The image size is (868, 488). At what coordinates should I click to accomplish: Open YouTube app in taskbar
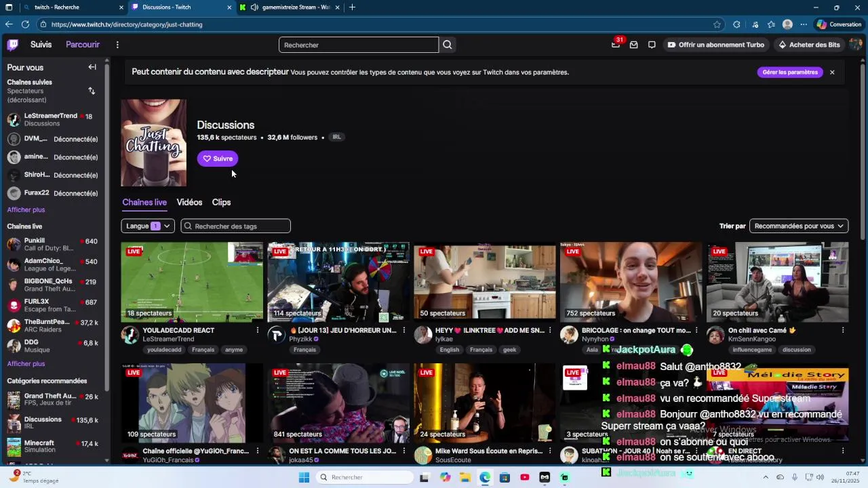(x=525, y=478)
